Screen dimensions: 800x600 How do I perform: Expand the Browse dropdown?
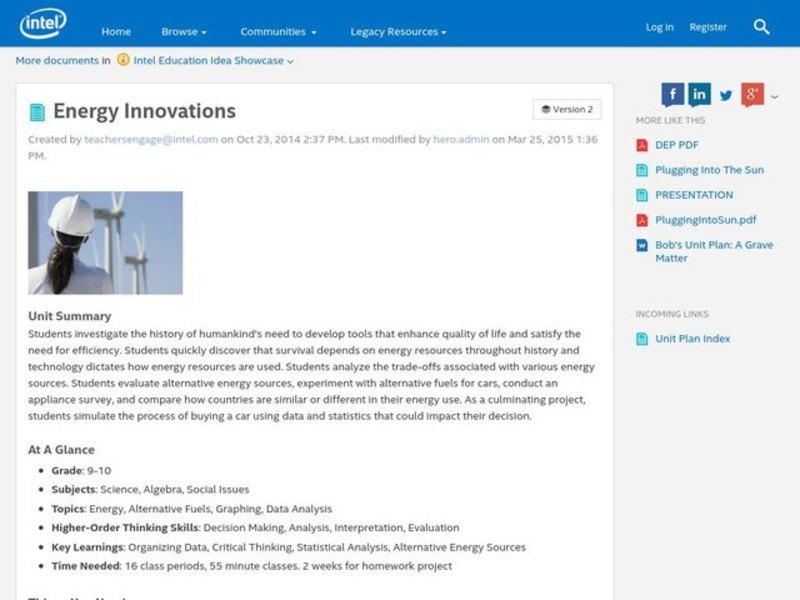(184, 31)
